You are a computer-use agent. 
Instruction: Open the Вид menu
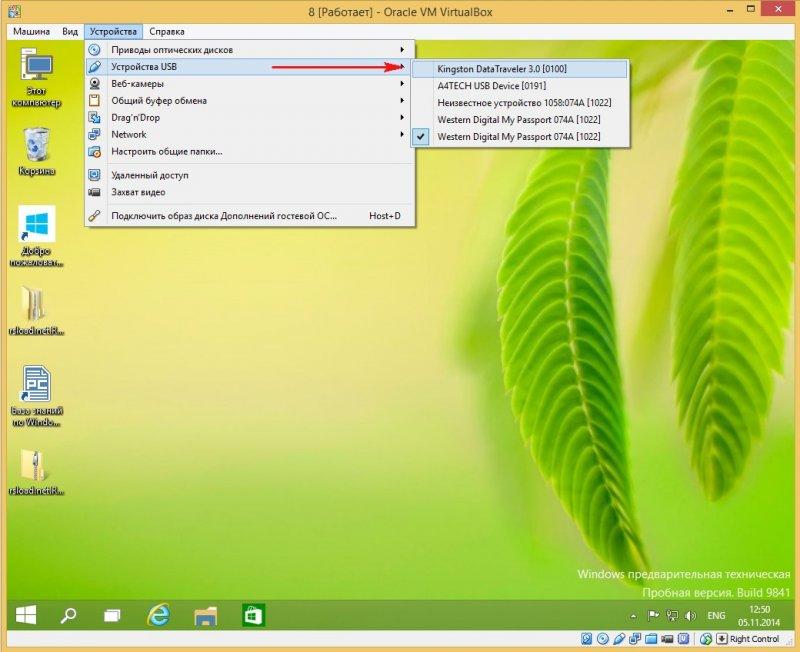click(70, 32)
